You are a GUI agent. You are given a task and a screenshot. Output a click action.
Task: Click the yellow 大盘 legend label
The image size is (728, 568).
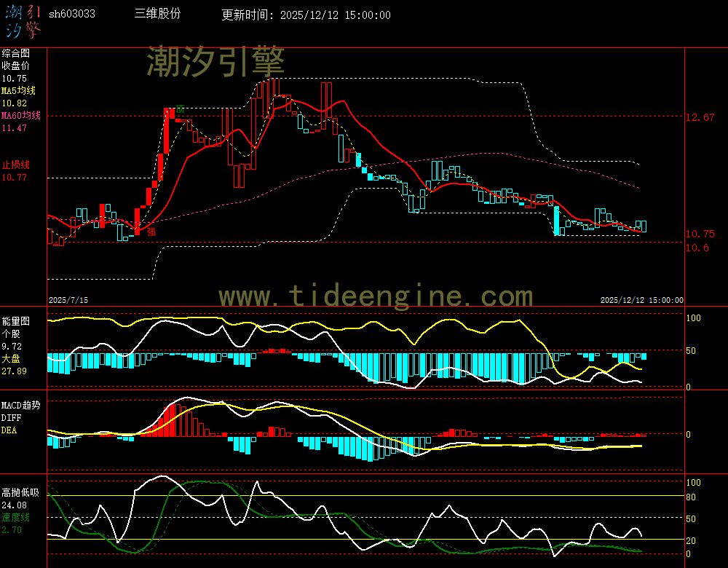click(11, 359)
